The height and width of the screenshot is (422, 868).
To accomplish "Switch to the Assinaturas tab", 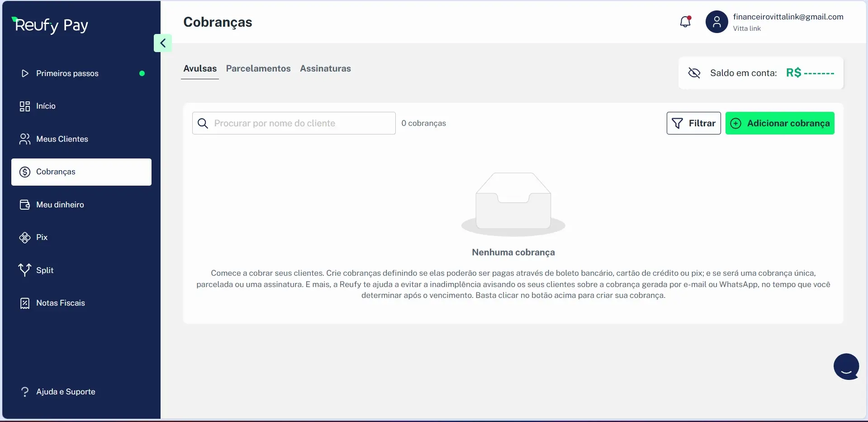I will point(325,68).
